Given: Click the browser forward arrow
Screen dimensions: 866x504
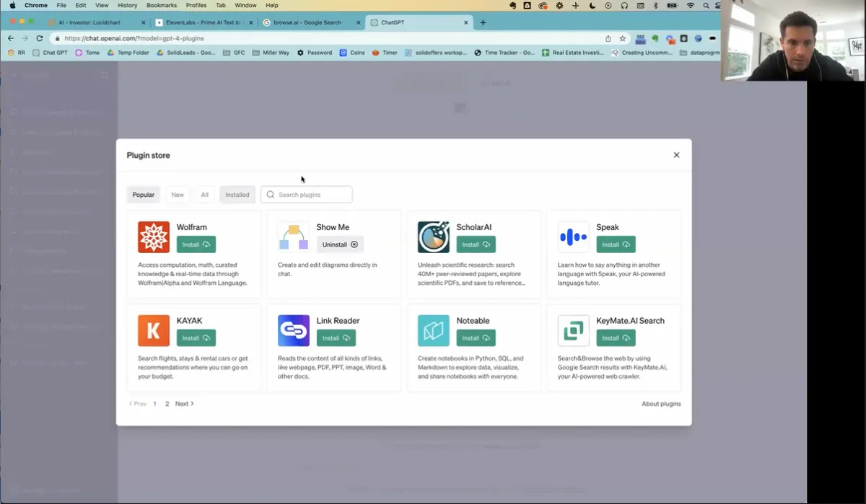Looking at the screenshot, I should (25, 38).
